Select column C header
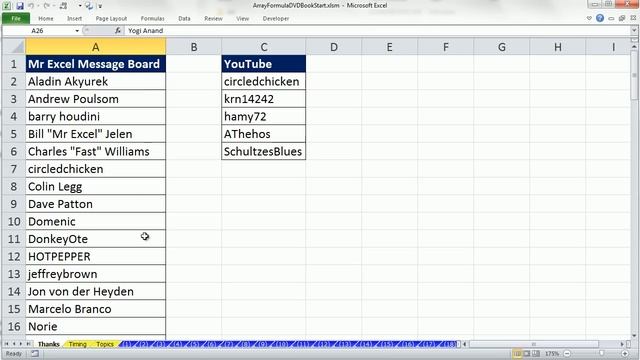Image resolution: width=640 pixels, height=360 pixels. [264, 47]
